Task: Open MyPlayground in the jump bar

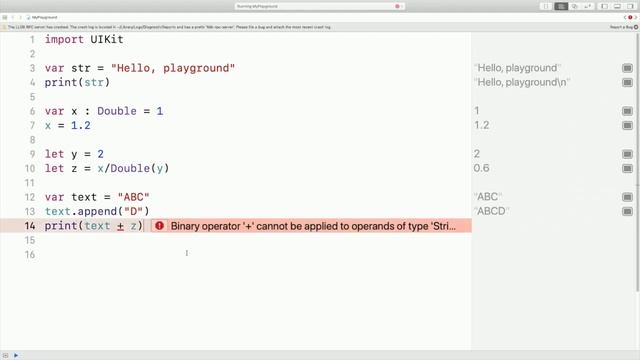Action: [x=42, y=18]
